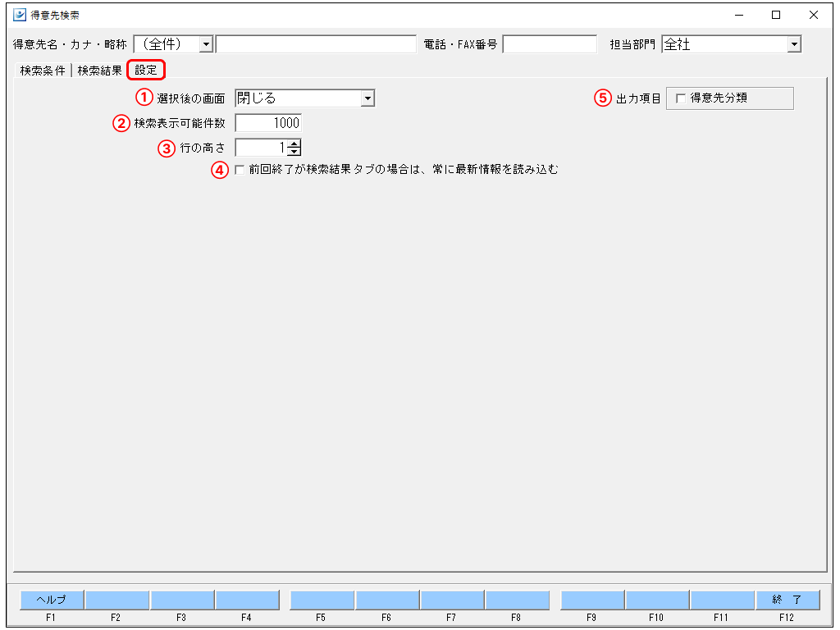Minimize the 得意先検索 window
The image size is (840, 630).
pyautogui.click(x=739, y=15)
